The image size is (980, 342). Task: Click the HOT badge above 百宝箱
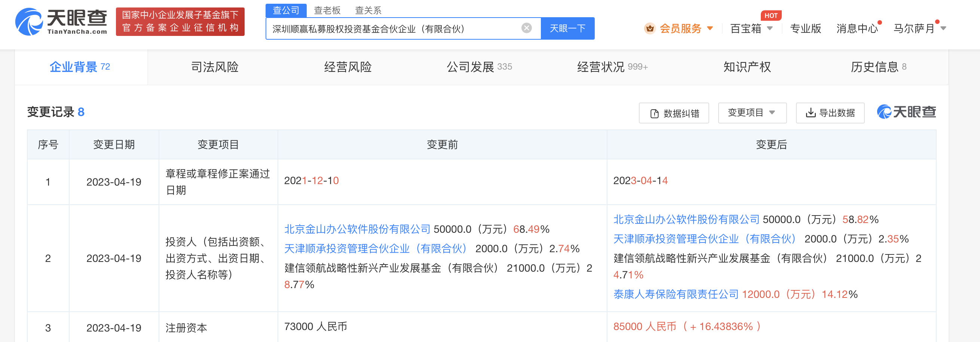click(771, 16)
